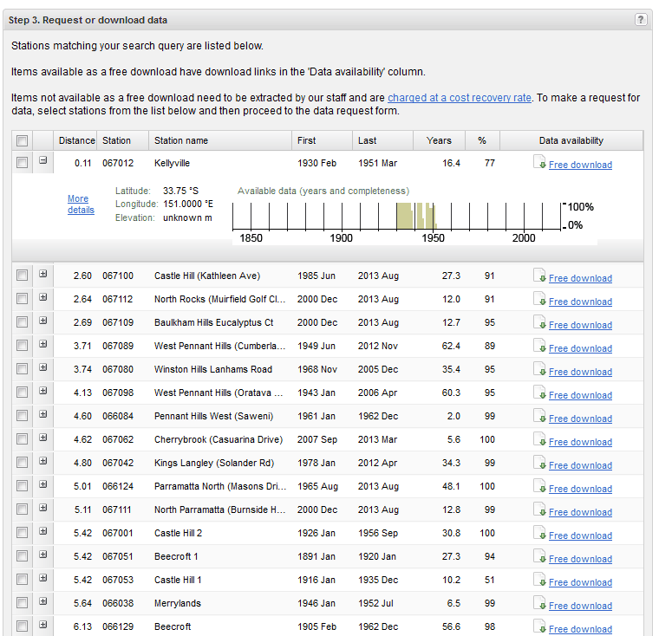Select checkbox for Winston Hills Lanhams Road
Image resolution: width=672 pixels, height=636 pixels.
click(23, 368)
